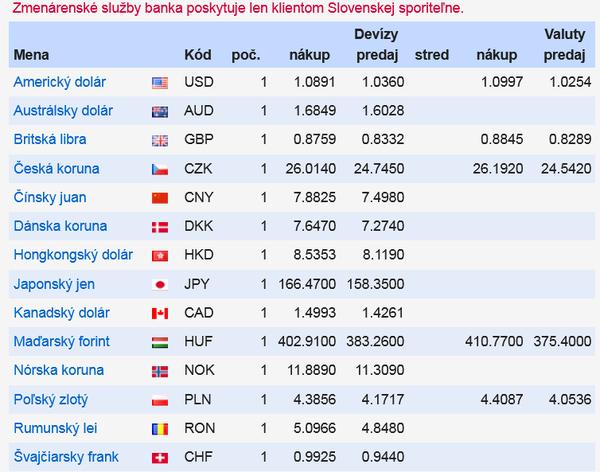Click the Hungarian flag icon

click(x=159, y=342)
